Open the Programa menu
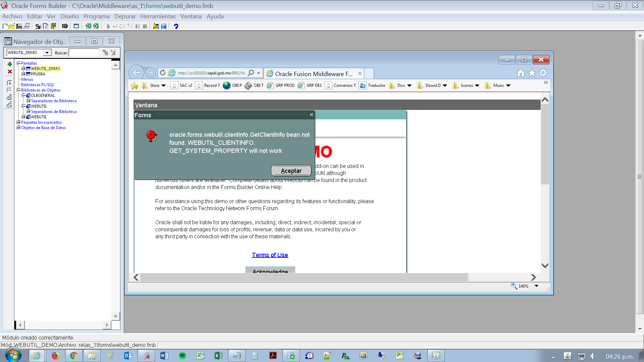Screen dimensions: 644x362 coord(96,16)
